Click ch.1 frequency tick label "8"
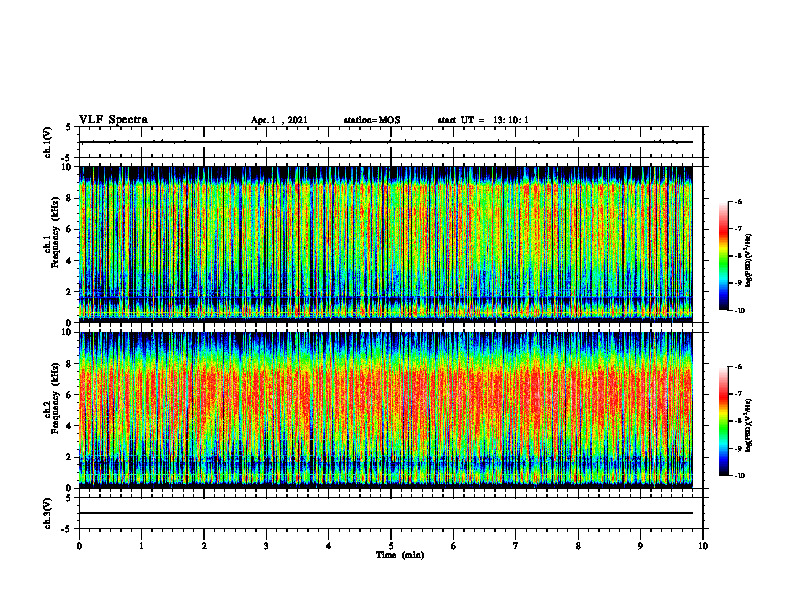Screen dimensions: 792x612 (69, 198)
